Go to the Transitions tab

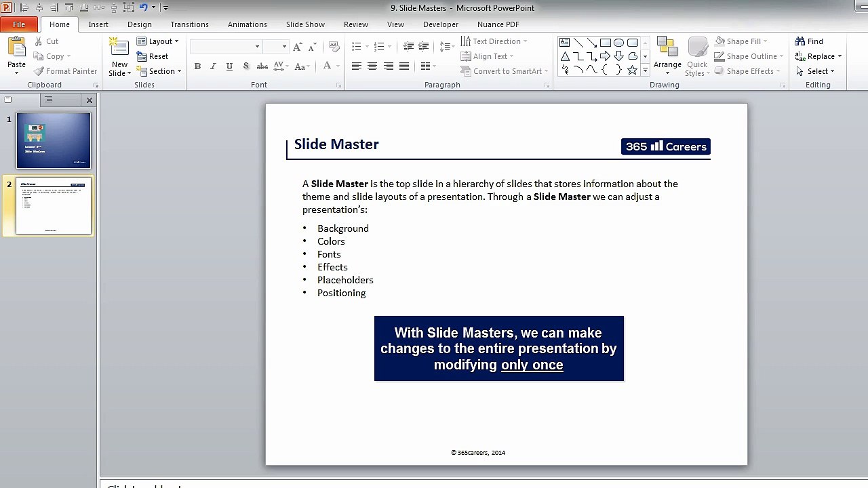click(190, 24)
